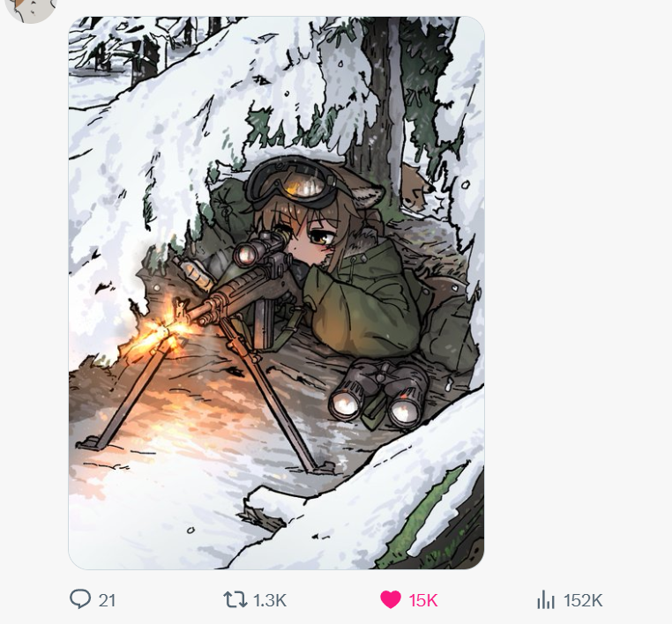Click the 1.3K reposts count
672x624 pixels.
click(x=270, y=600)
